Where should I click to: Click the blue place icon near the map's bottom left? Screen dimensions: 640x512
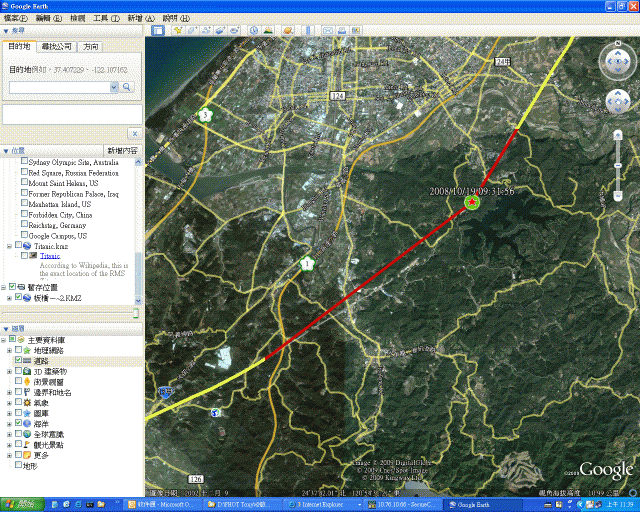[x=215, y=413]
